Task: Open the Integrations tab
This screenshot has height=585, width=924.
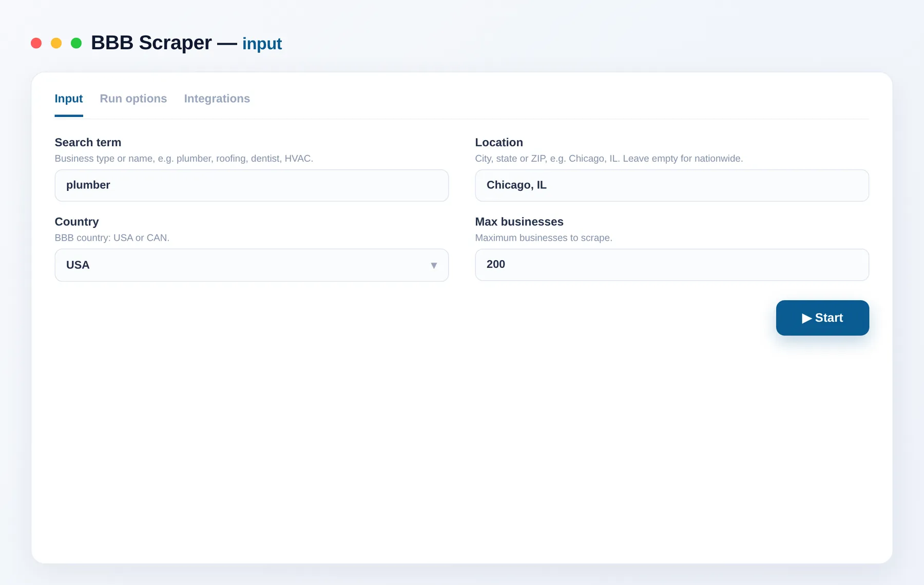Action: point(217,99)
